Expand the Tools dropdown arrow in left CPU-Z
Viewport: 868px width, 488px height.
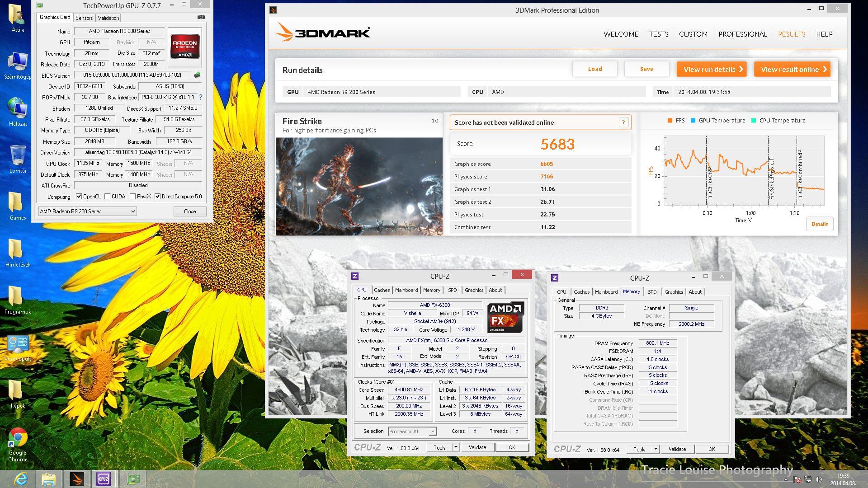click(x=456, y=447)
